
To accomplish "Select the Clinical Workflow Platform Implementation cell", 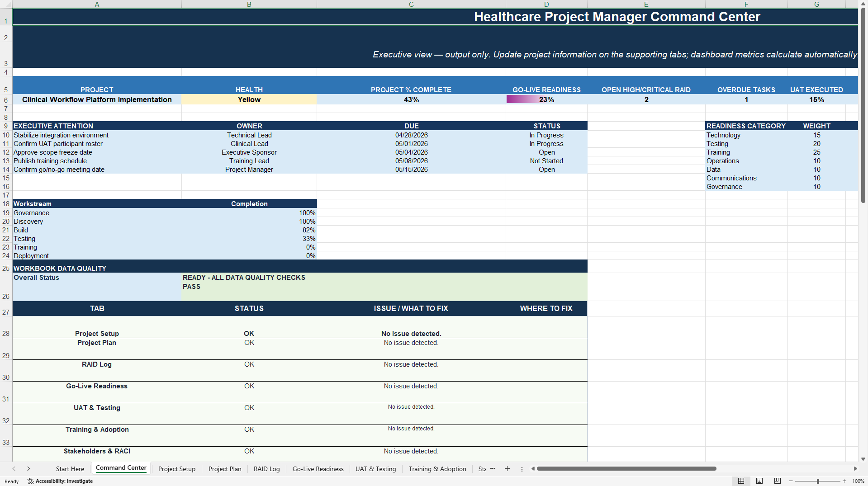I will (x=97, y=99).
